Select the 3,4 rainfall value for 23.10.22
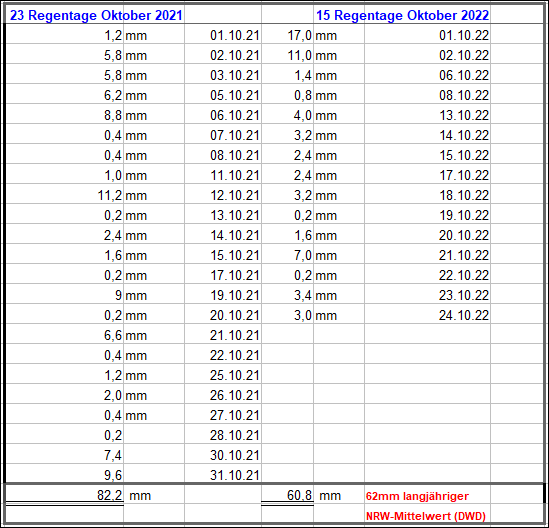Image resolution: width=549 pixels, height=528 pixels. [303, 296]
